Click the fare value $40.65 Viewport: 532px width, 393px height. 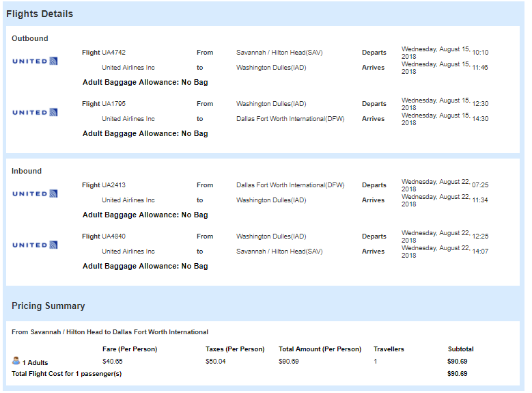pos(112,362)
